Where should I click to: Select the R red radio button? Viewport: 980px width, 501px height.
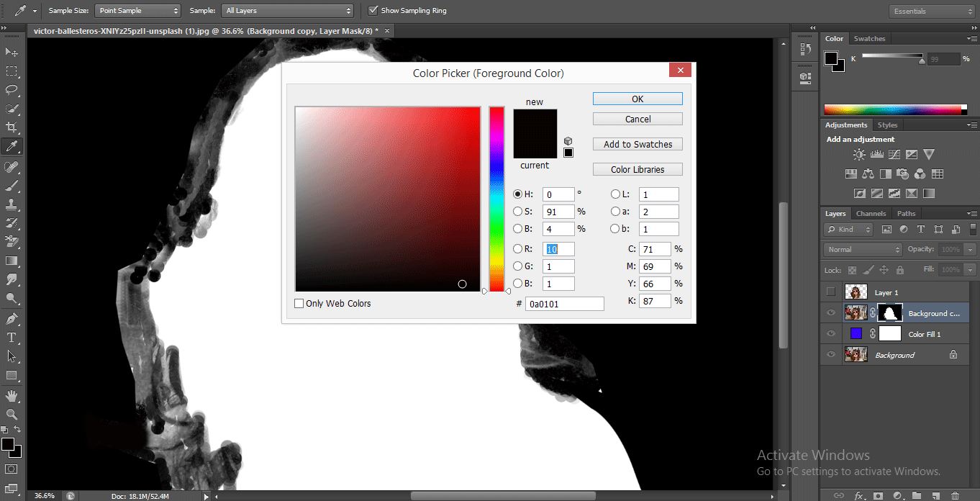coord(517,249)
